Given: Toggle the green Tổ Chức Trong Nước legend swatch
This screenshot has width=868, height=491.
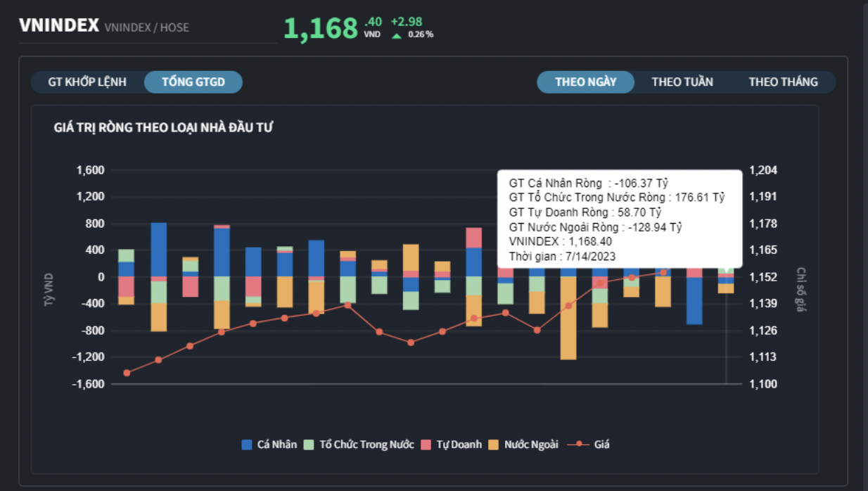Looking at the screenshot, I should 309,445.
